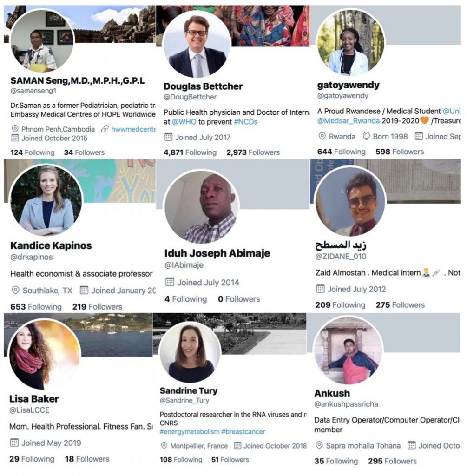The height and width of the screenshot is (476, 467).
Task: Click calendar icon beside Joined May 2019
Action: click(14, 443)
